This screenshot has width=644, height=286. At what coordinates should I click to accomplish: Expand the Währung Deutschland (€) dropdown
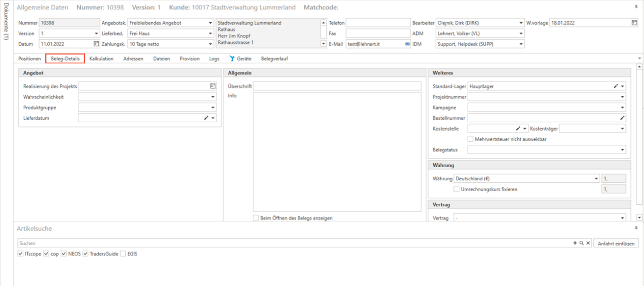596,179
